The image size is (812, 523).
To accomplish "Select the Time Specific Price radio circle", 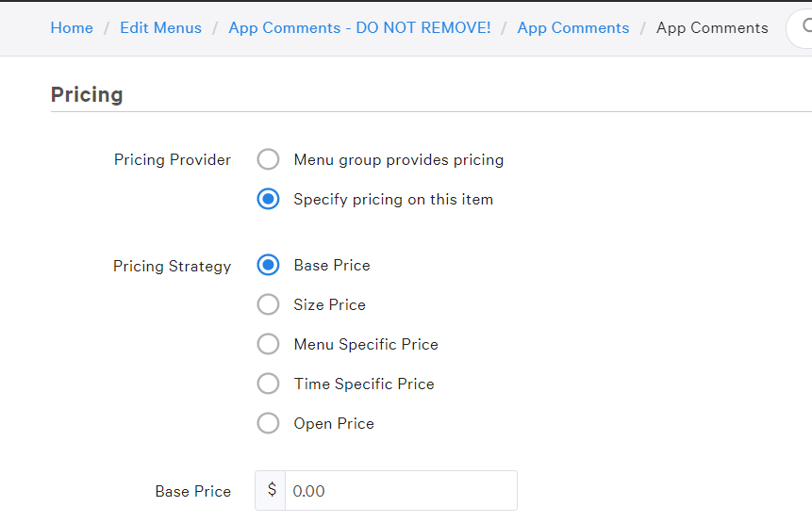I will [x=268, y=384].
